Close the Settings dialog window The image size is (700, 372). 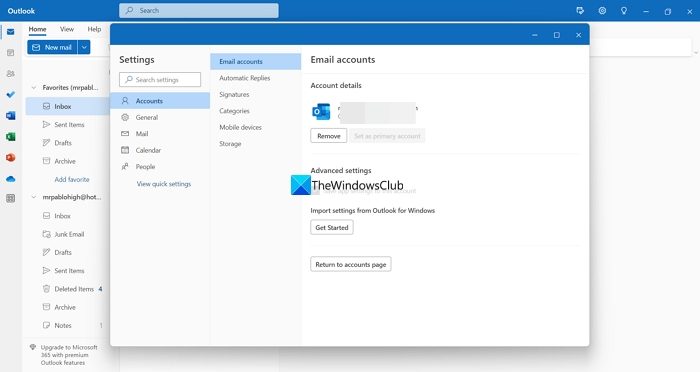(x=579, y=35)
